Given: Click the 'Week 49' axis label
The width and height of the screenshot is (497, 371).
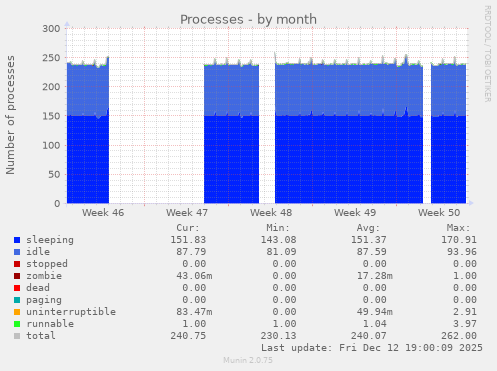Looking at the screenshot, I should [355, 213].
